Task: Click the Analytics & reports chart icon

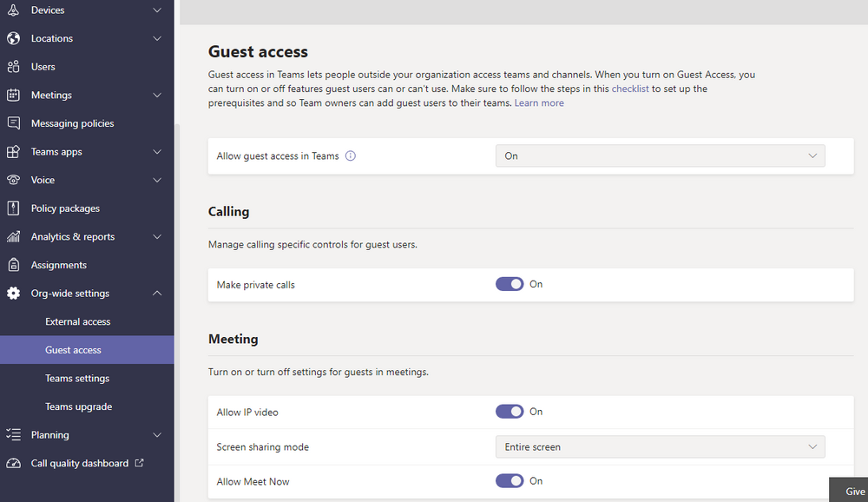Action: 13,236
